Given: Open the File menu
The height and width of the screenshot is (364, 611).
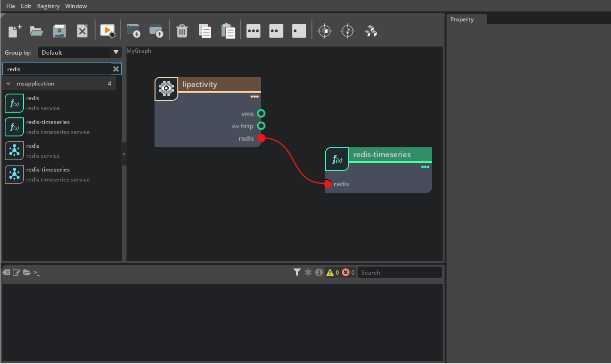Looking at the screenshot, I should coord(10,6).
